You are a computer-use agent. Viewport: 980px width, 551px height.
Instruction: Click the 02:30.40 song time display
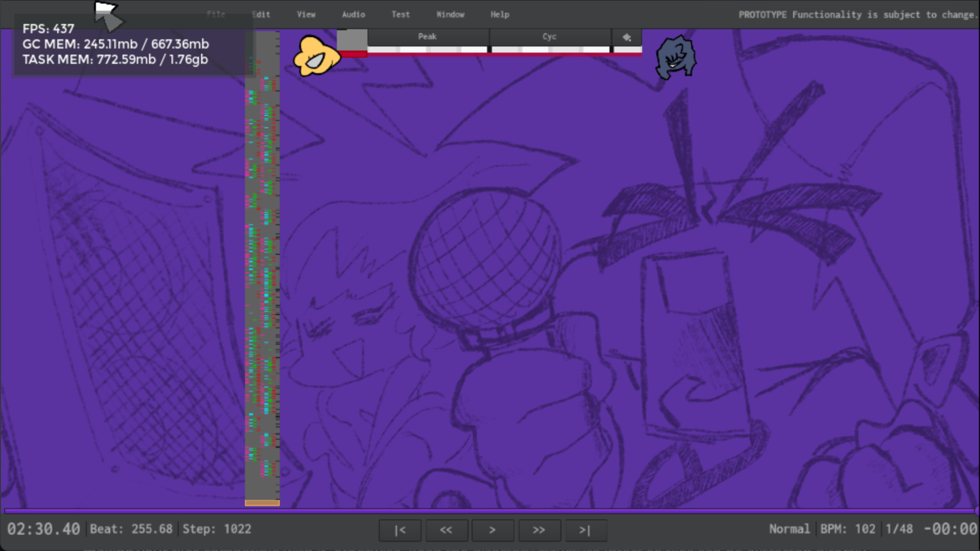[43, 529]
